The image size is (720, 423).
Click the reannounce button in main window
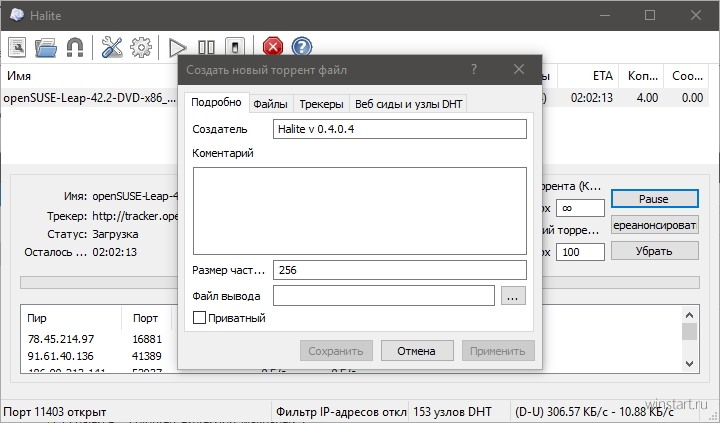coord(654,225)
